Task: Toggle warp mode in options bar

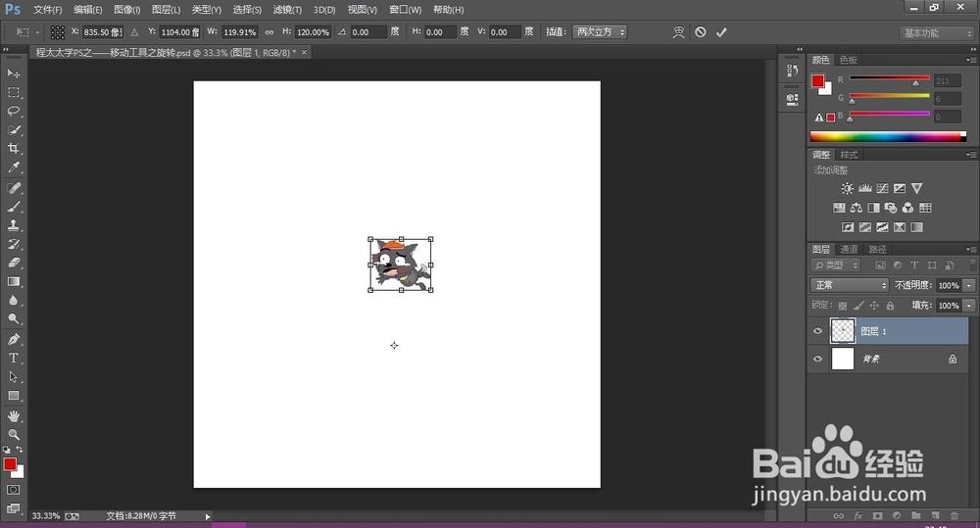Action: 678,32
